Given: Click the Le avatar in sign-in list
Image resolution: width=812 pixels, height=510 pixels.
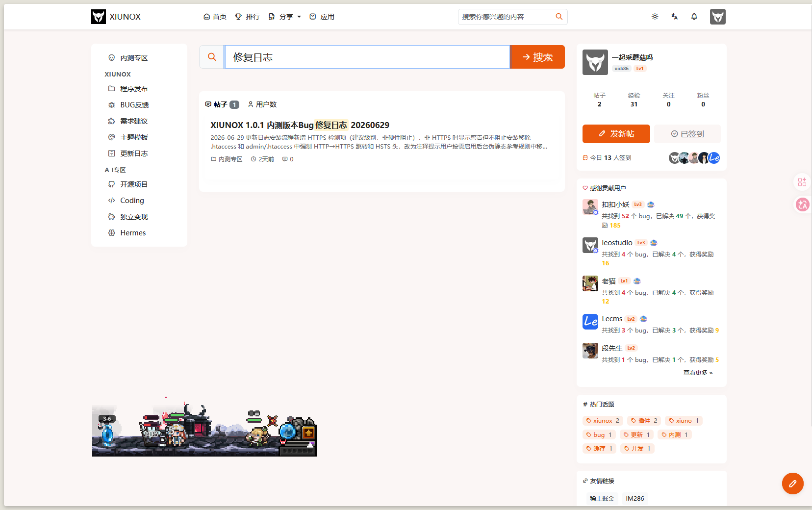Looking at the screenshot, I should pyautogui.click(x=714, y=158).
